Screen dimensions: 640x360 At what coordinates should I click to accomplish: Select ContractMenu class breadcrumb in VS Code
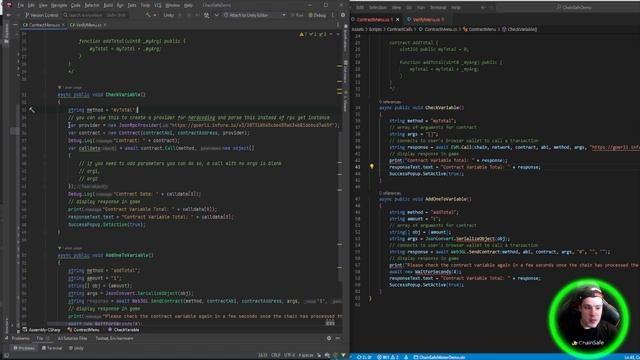pos(479,29)
